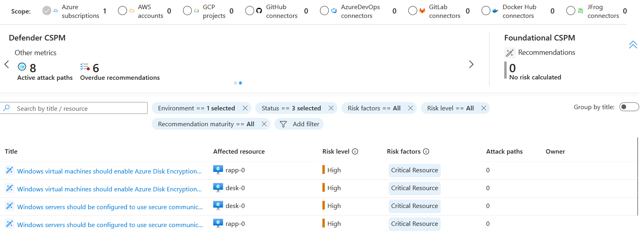Click the Overdue recommendations checklist icon
The image size is (644, 233).
tap(85, 67)
